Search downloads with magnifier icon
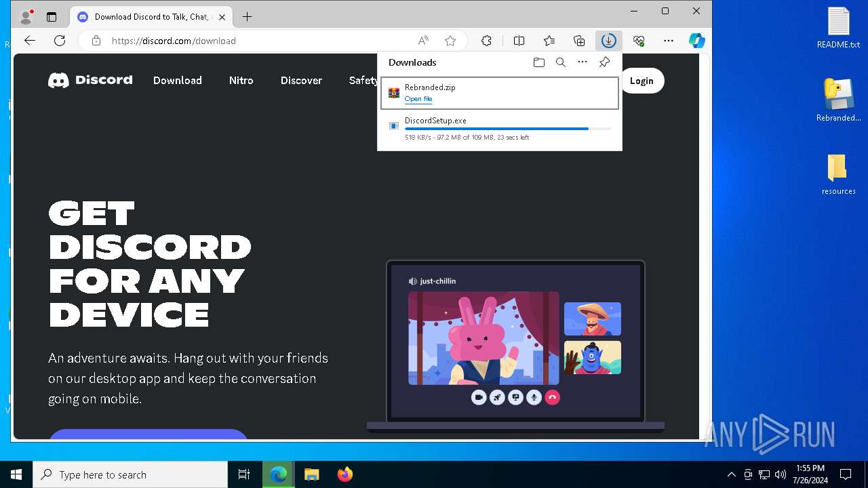The width and height of the screenshot is (868, 488). coord(561,62)
